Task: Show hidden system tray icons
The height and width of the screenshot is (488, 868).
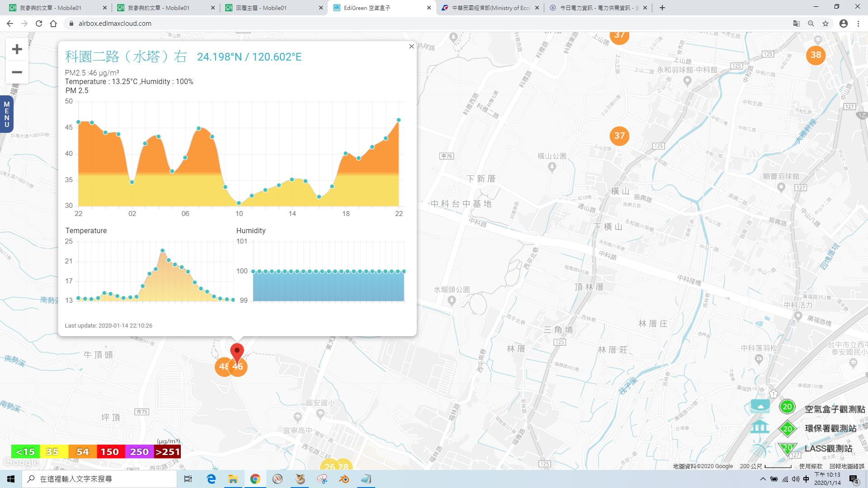Action: (763, 479)
